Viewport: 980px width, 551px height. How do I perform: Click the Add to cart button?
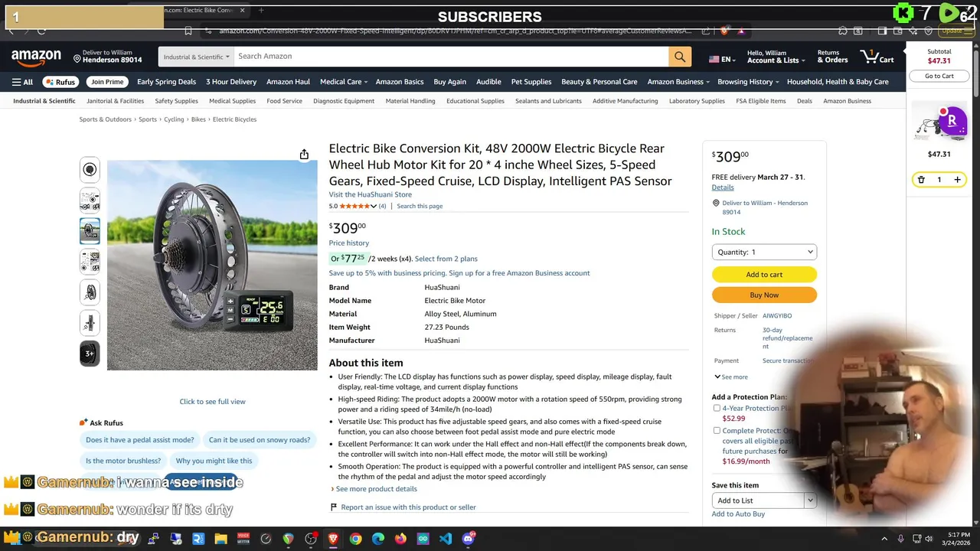click(764, 275)
